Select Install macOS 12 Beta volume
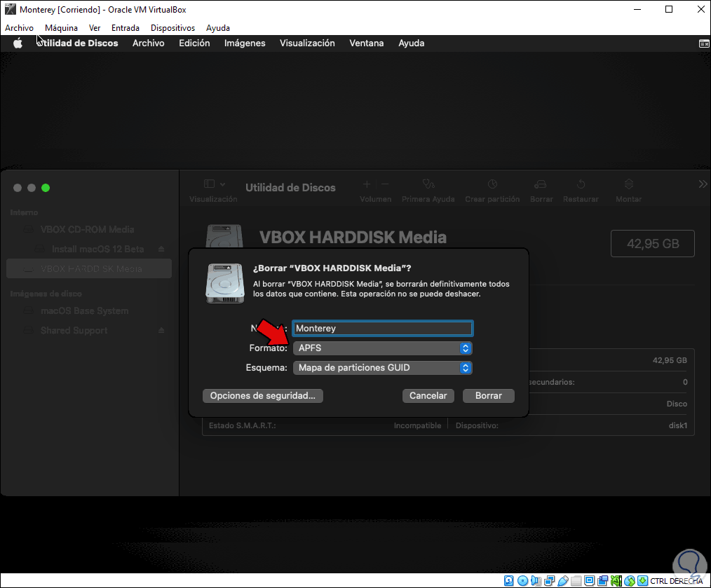Screen dimensions: 711x588 tap(97, 249)
